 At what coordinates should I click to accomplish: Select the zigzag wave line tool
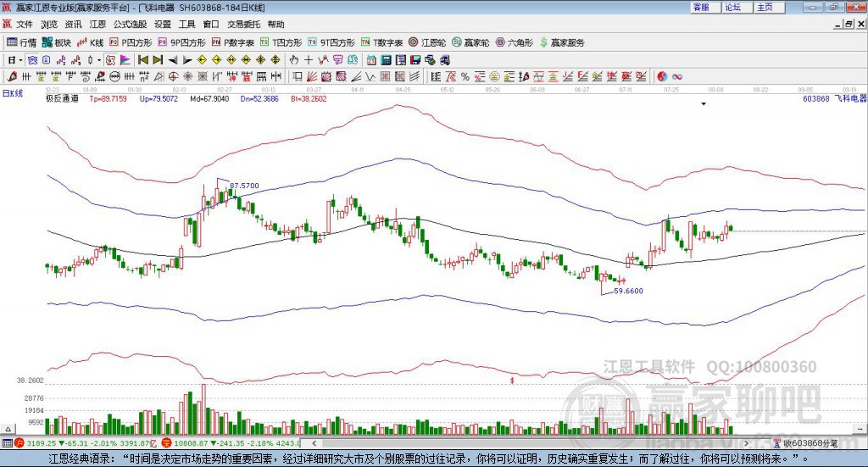[x=370, y=76]
